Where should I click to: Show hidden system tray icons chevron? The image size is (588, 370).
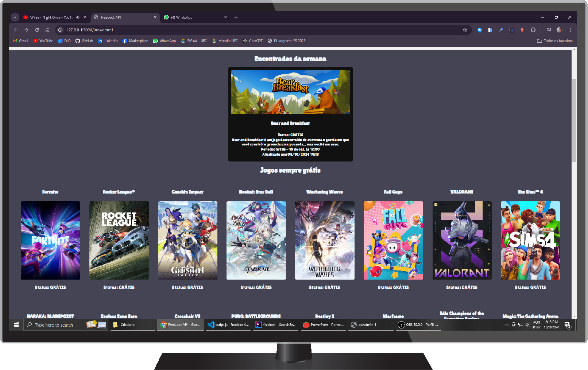point(506,325)
